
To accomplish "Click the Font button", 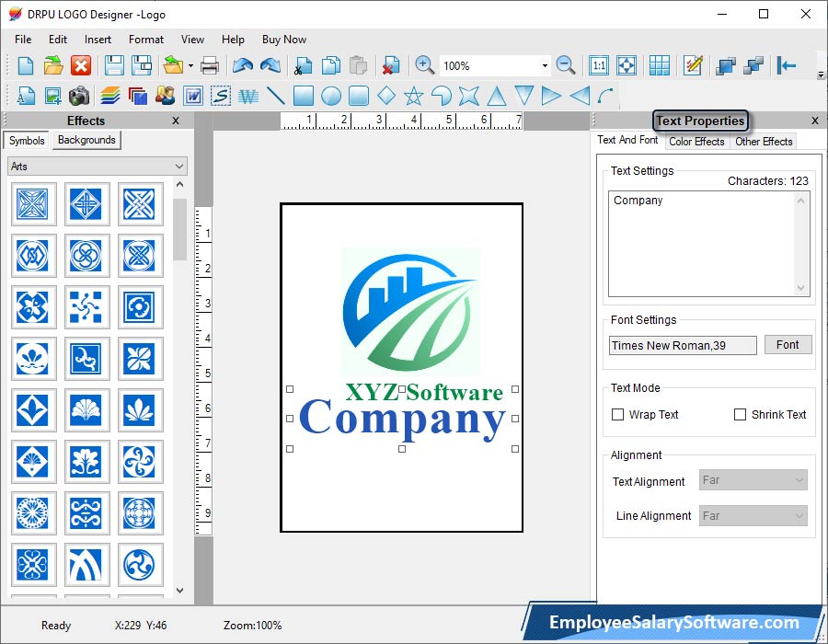I will coord(788,345).
